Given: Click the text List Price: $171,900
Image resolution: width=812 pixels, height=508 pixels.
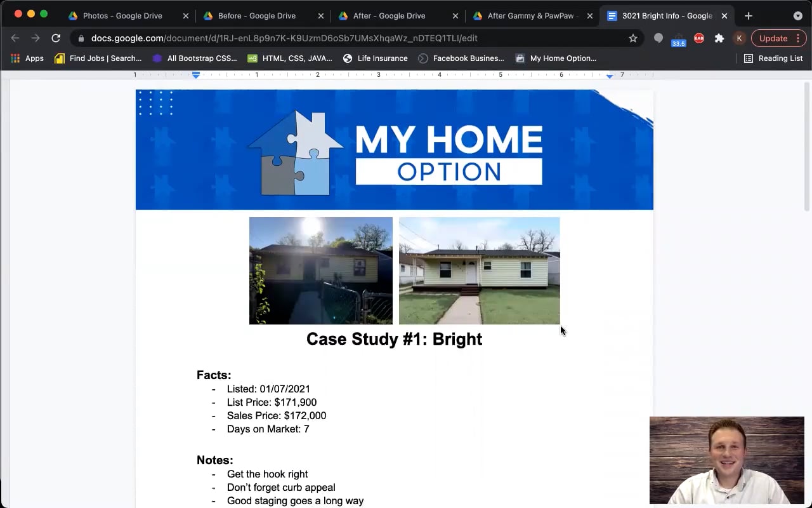Looking at the screenshot, I should pyautogui.click(x=272, y=403).
